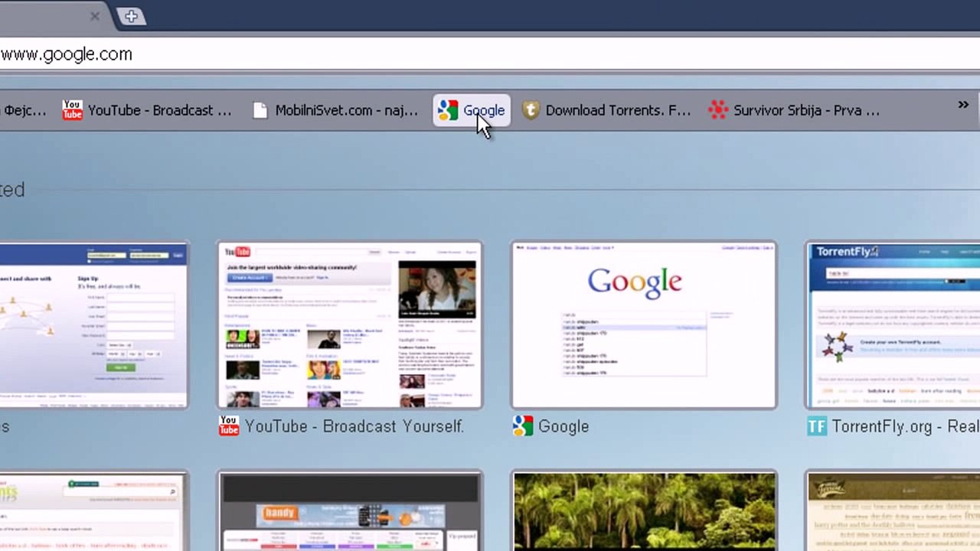Click the YouTube - Broadcast Yourself. caption
The image size is (980, 551).
coord(354,426)
